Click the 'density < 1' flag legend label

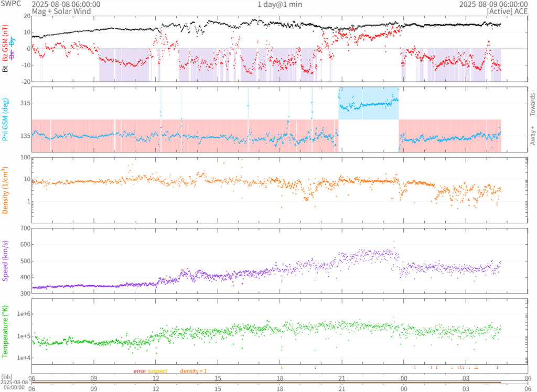pyautogui.click(x=194, y=371)
